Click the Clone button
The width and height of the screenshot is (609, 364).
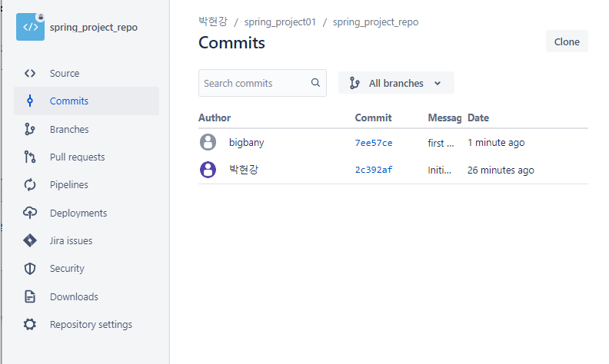(x=567, y=41)
